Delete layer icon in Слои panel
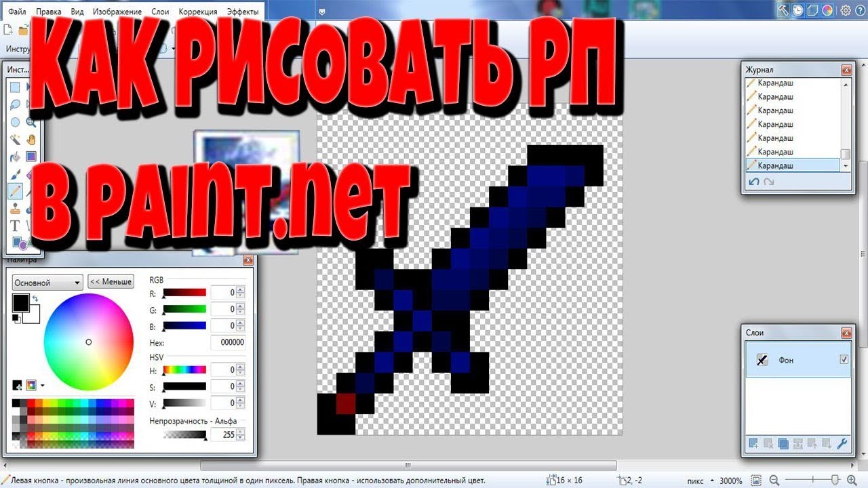The image size is (868, 488). pos(768,444)
